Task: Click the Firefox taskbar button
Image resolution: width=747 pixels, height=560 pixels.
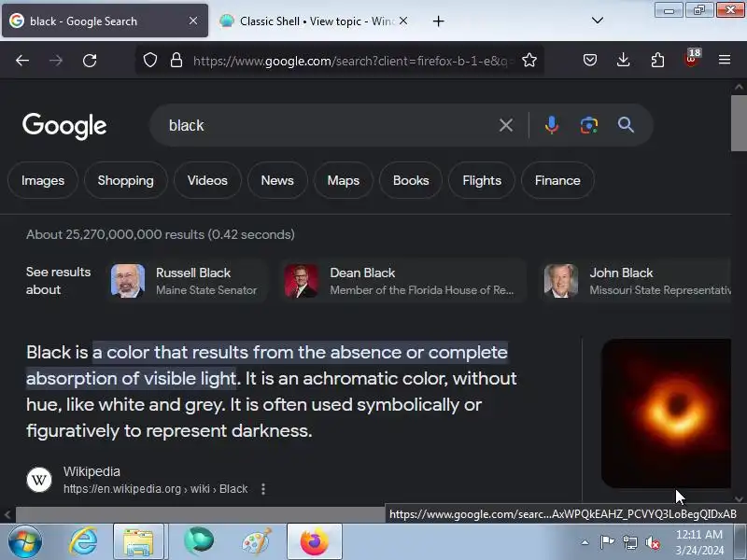Action: [x=315, y=542]
